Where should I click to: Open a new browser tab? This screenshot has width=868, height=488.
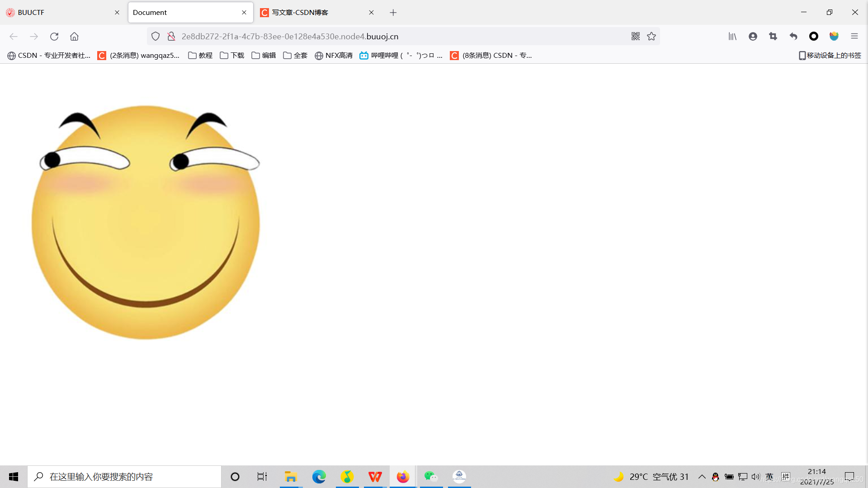tap(393, 12)
